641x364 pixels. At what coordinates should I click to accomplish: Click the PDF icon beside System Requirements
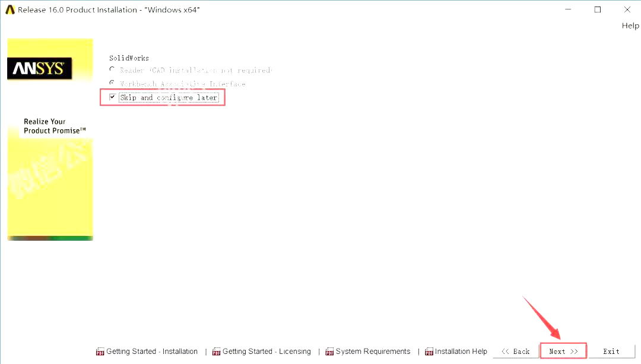click(x=329, y=352)
